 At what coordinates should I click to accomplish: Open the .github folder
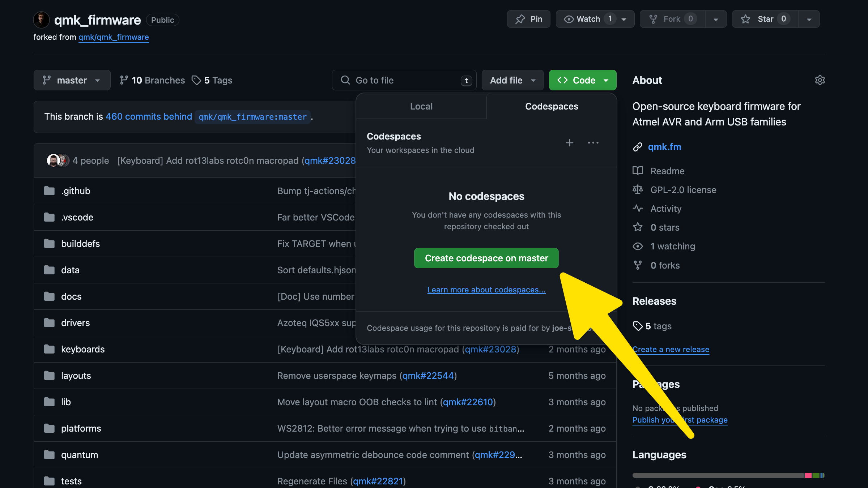tap(76, 191)
